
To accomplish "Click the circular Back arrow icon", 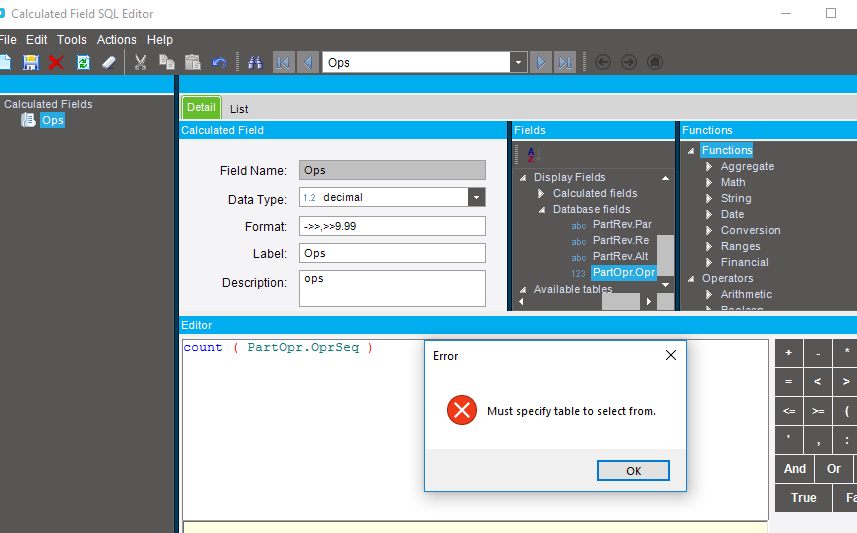I will (x=603, y=62).
